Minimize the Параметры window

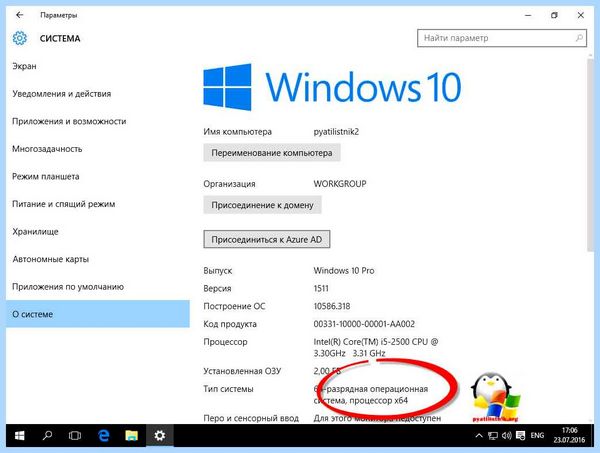click(528, 15)
